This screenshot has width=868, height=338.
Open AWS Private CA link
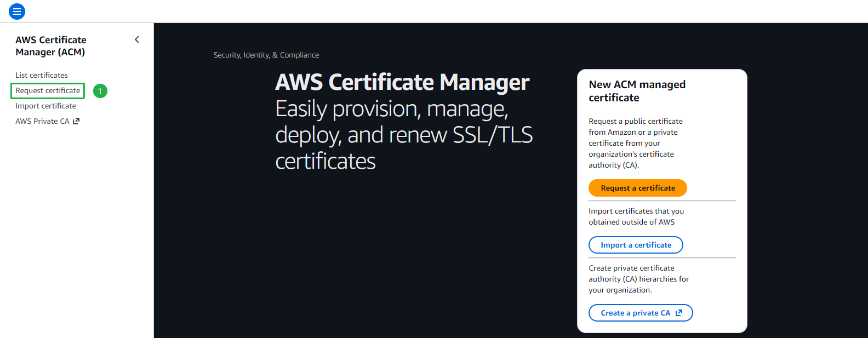(47, 121)
